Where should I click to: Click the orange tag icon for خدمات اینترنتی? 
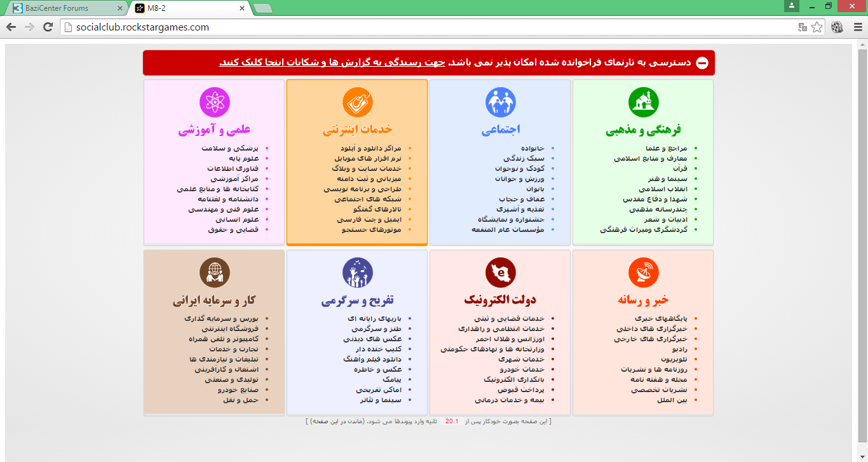click(x=357, y=102)
